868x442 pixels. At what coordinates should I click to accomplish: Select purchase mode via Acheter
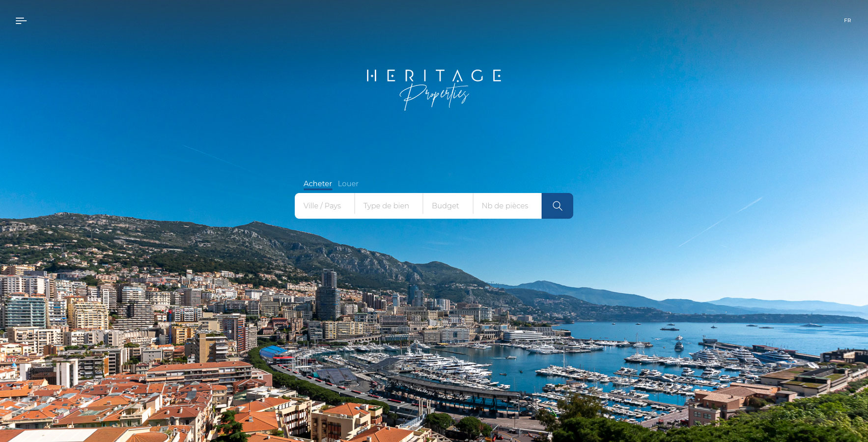pos(318,184)
